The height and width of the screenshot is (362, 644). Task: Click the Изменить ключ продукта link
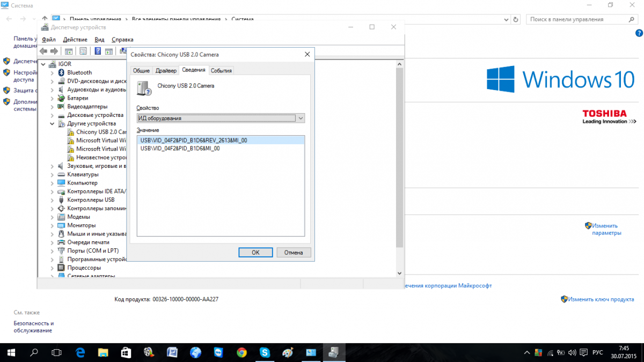(601, 299)
